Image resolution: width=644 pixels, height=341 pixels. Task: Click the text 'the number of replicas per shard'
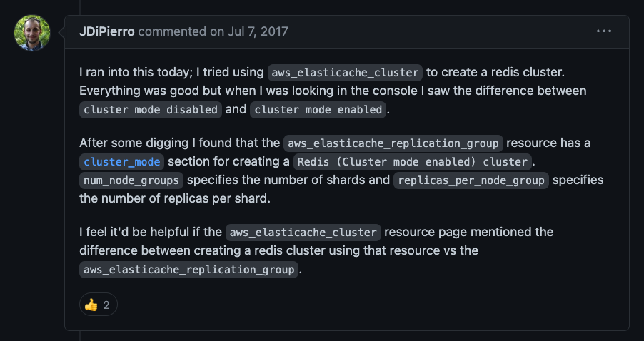[173, 198]
